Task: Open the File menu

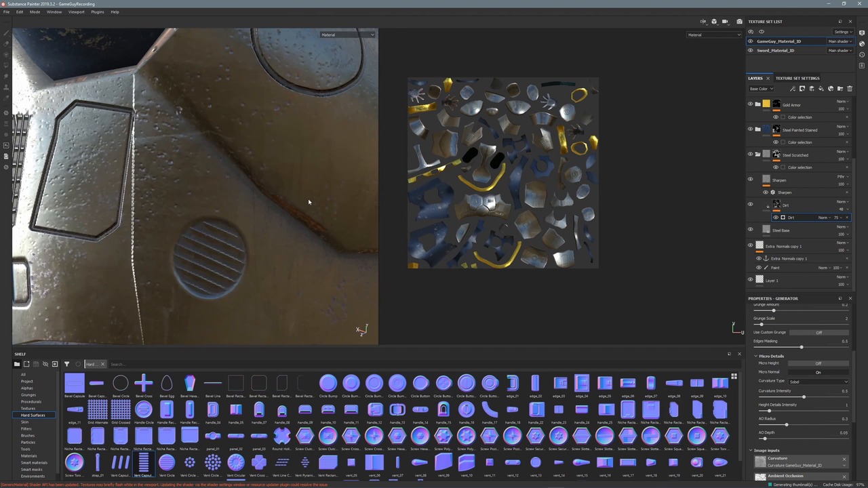Action: 6,12
